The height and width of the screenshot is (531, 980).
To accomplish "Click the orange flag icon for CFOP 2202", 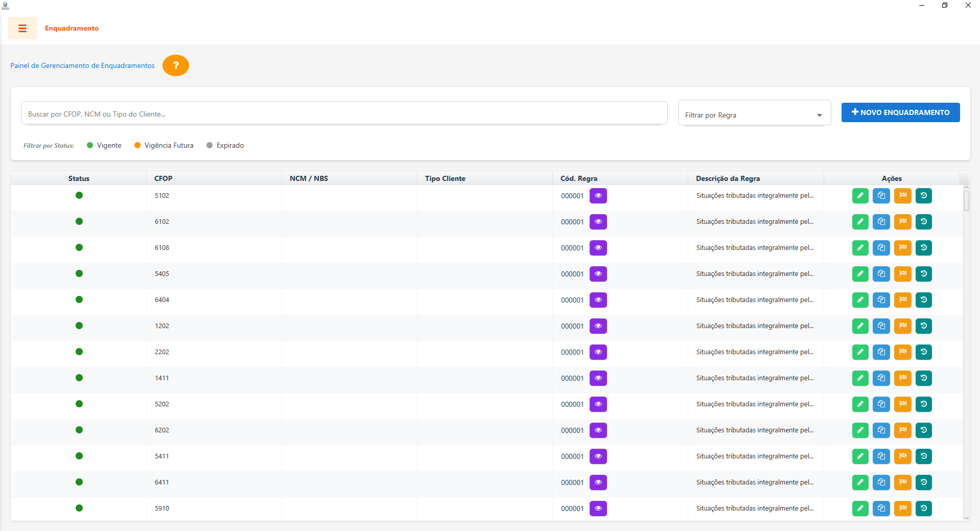I will tap(903, 352).
